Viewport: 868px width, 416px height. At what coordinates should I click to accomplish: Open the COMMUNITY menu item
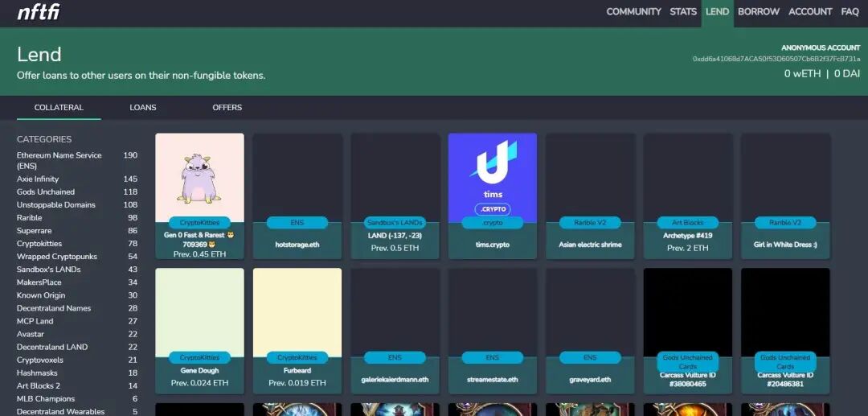point(633,11)
